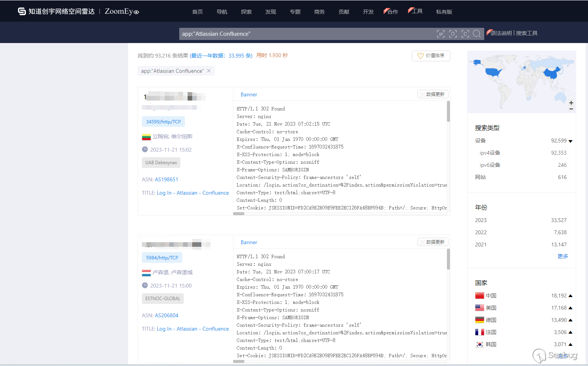Viewport: 588px width, 366px height.
Task: Open 专题 menu item
Action: pyautogui.click(x=295, y=12)
